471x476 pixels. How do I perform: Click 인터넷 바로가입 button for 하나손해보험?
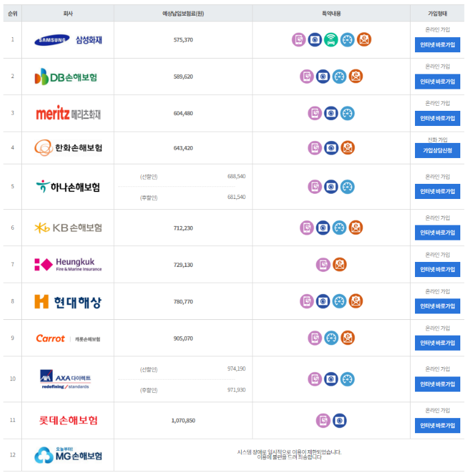437,191
